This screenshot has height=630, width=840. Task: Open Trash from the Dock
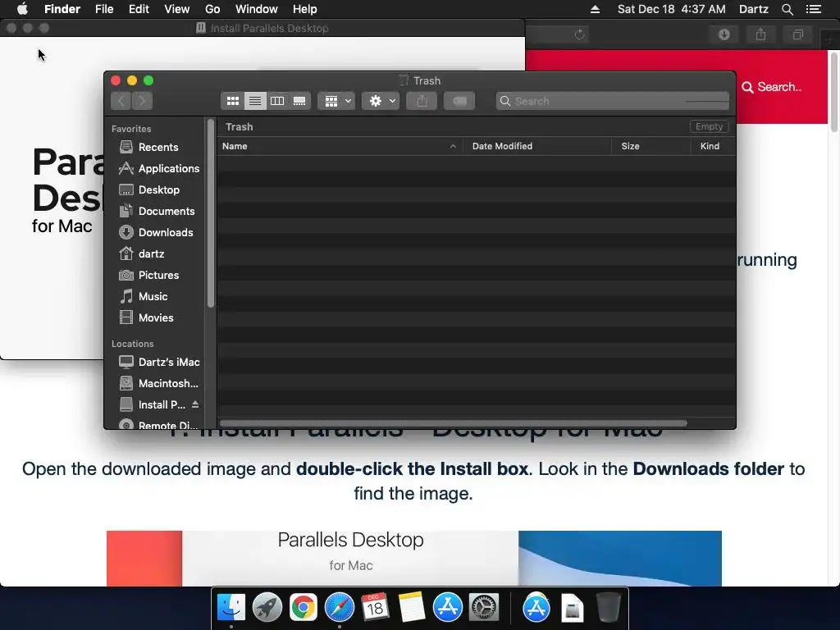coord(608,608)
